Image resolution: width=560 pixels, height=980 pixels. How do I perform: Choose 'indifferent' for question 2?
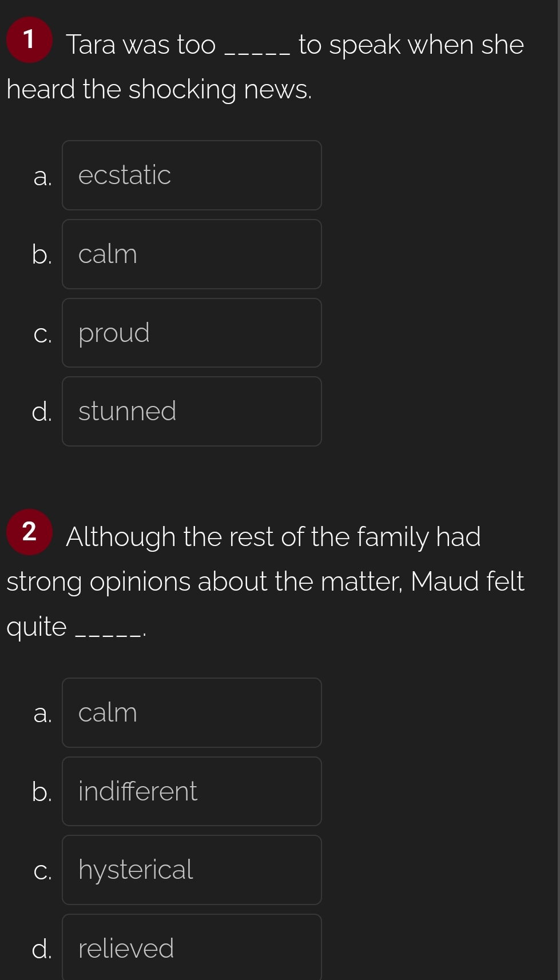click(192, 791)
